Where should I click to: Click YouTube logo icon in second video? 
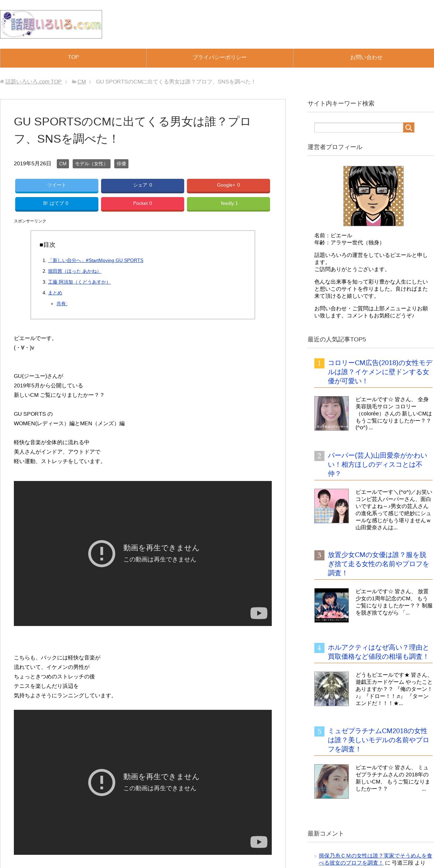point(259,842)
